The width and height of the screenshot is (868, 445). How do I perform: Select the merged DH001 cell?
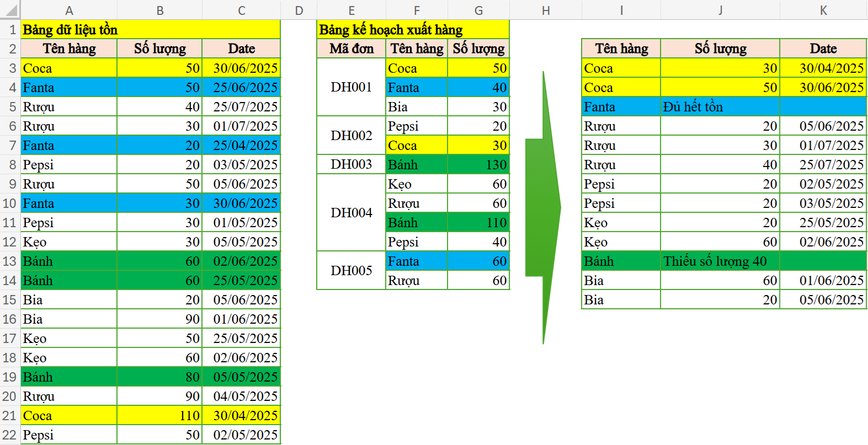tap(351, 87)
